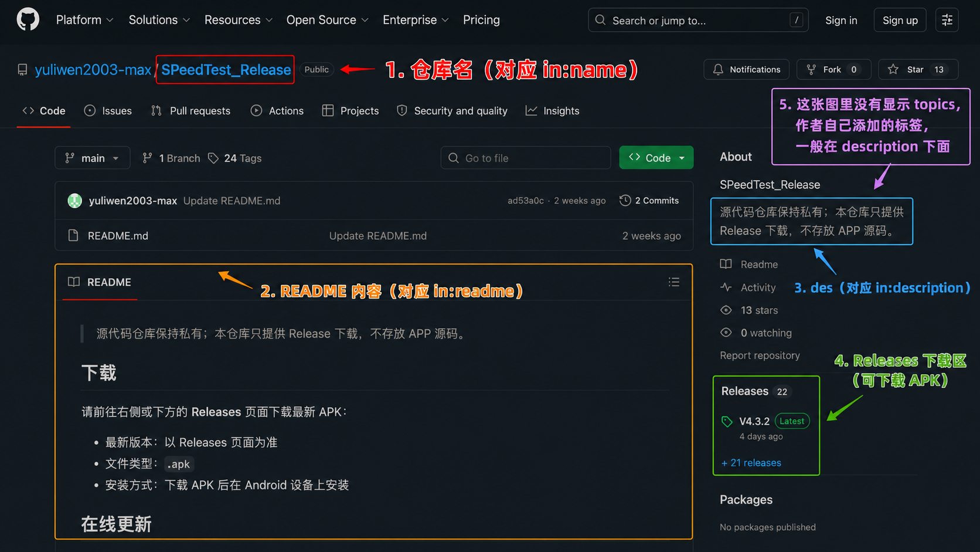
Task: Click the '2 weeks ago' timestamp in README.md row
Action: pyautogui.click(x=651, y=236)
